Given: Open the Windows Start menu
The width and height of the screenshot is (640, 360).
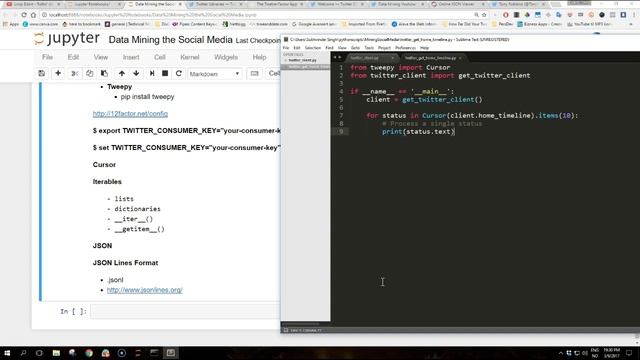Looking at the screenshot, I should [7, 353].
